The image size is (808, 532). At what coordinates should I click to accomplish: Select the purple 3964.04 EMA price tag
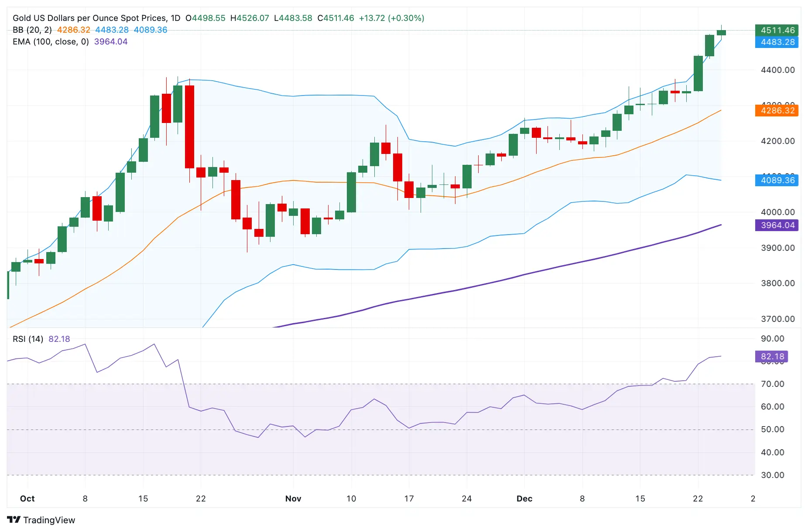tap(777, 225)
